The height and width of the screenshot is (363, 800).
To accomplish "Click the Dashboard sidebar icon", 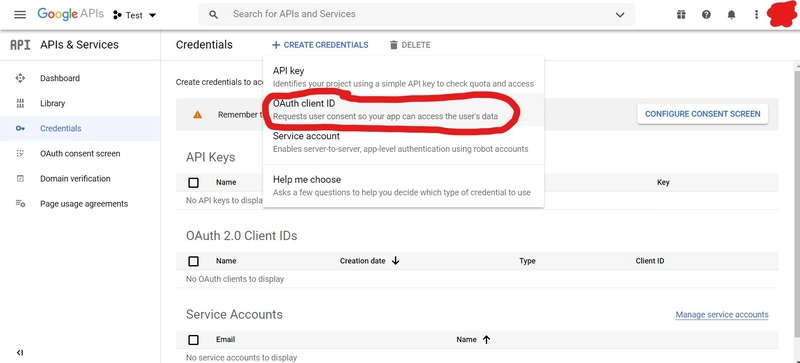I will click(20, 78).
